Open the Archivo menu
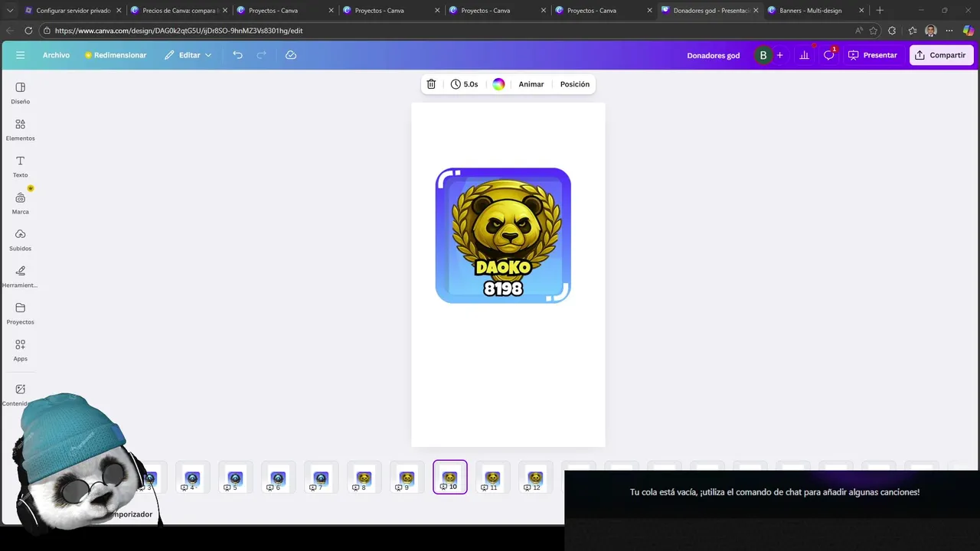The height and width of the screenshot is (551, 980). (x=56, y=55)
